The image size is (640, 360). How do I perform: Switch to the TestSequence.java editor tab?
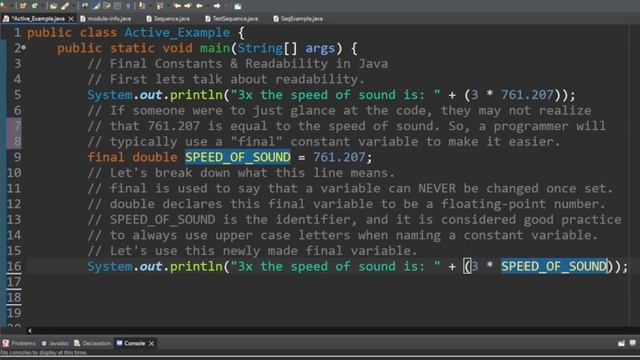point(231,19)
